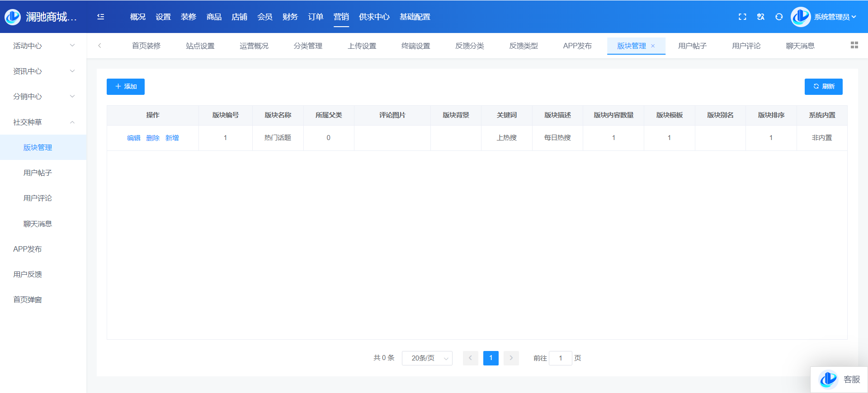Click the 添加 button
868x393 pixels.
click(126, 87)
